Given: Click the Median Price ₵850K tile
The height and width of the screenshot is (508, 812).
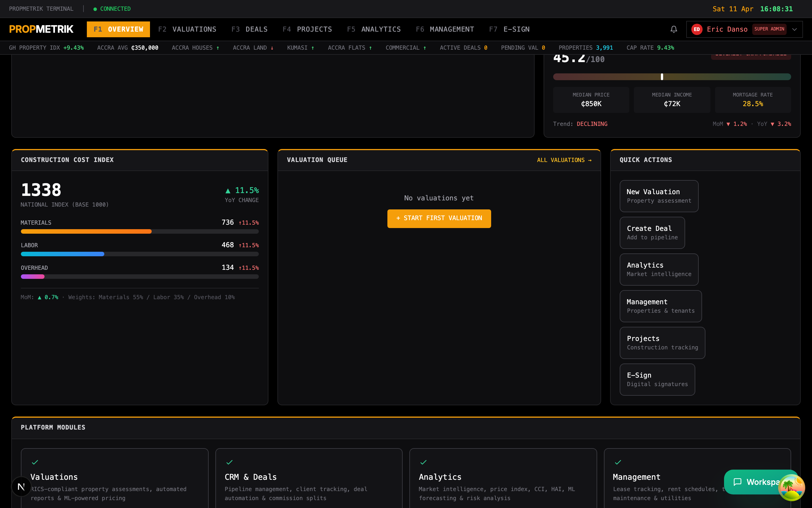Looking at the screenshot, I should point(591,100).
